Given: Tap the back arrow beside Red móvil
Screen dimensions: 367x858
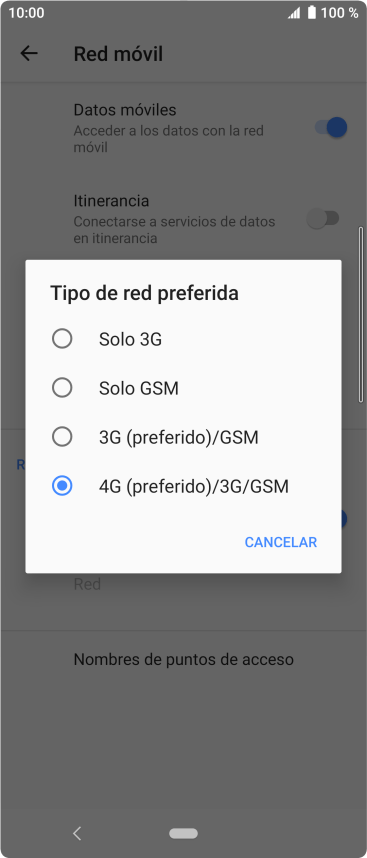Looking at the screenshot, I should tap(28, 53).
